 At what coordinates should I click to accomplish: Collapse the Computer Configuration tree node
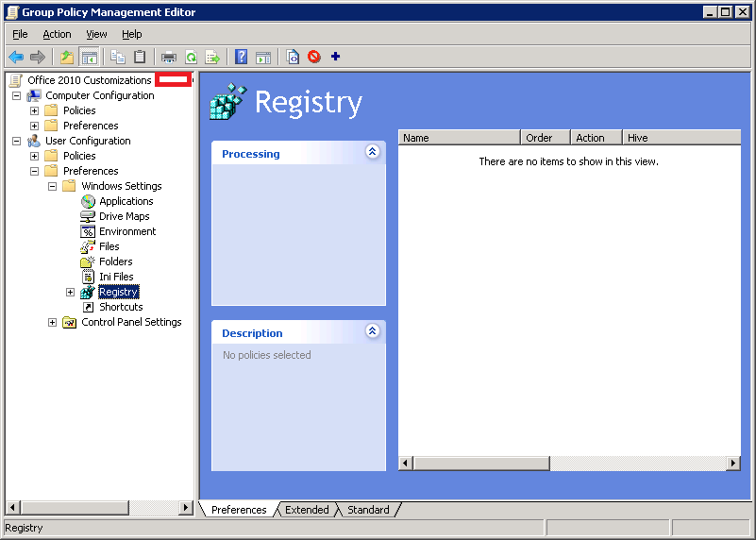point(16,95)
